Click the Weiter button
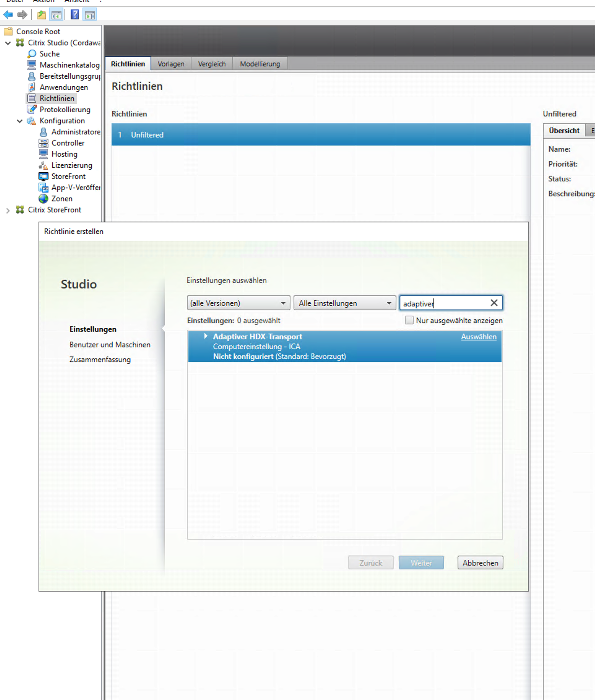The width and height of the screenshot is (595, 700). pos(421,562)
